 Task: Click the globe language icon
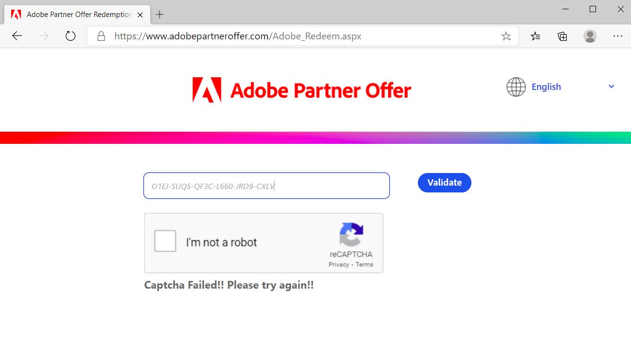516,87
